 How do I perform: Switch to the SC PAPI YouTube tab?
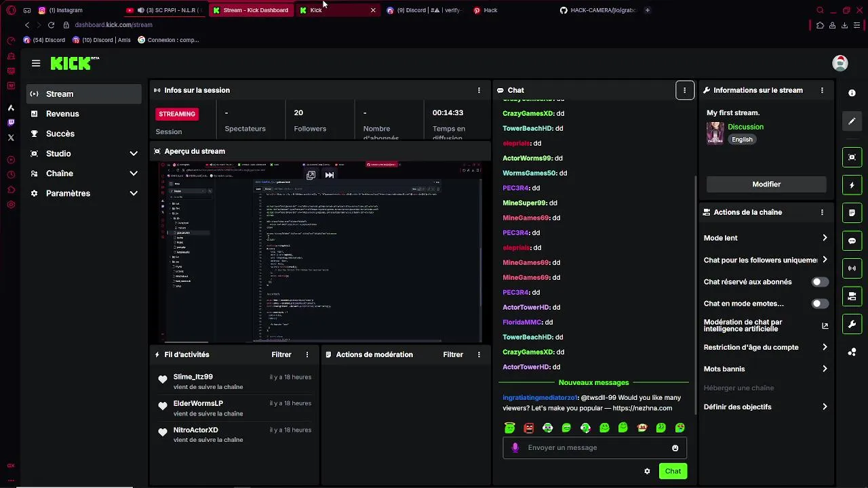[x=165, y=10]
